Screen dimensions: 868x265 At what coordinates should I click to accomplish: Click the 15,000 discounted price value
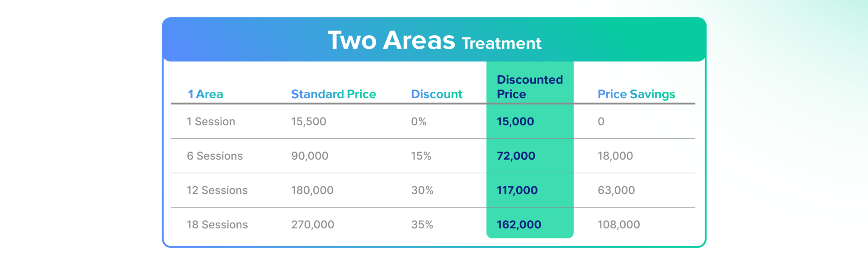click(515, 122)
